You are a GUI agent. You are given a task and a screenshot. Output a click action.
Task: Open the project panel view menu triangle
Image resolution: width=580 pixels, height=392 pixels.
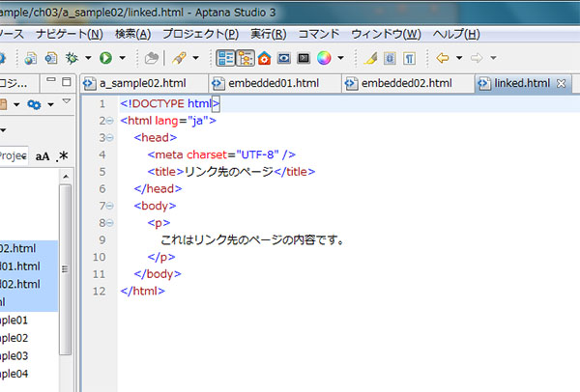pos(67,100)
